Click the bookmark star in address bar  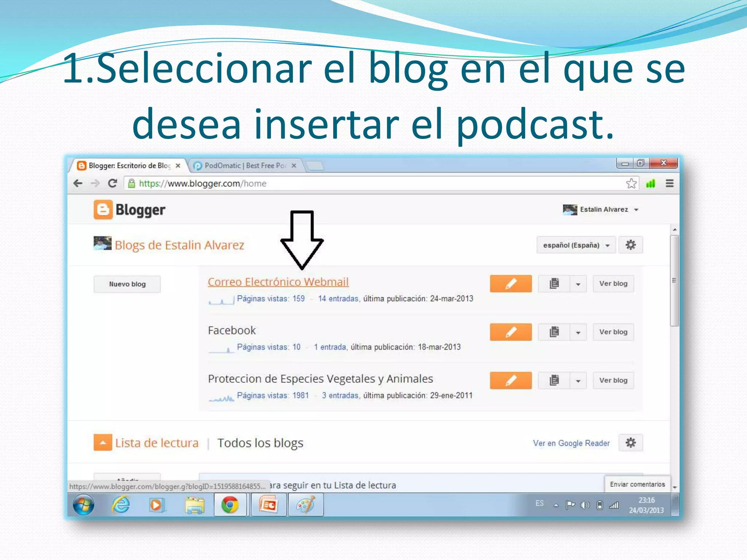coord(631,183)
